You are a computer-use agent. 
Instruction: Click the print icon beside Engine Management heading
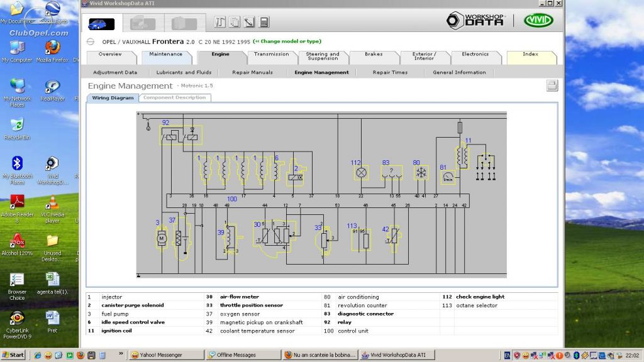(x=552, y=85)
